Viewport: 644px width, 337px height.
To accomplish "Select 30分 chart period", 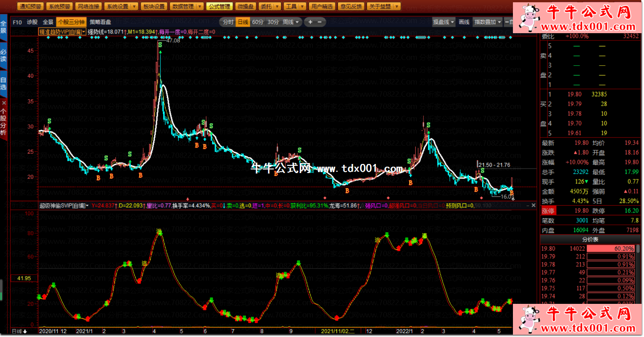I will tap(273, 22).
